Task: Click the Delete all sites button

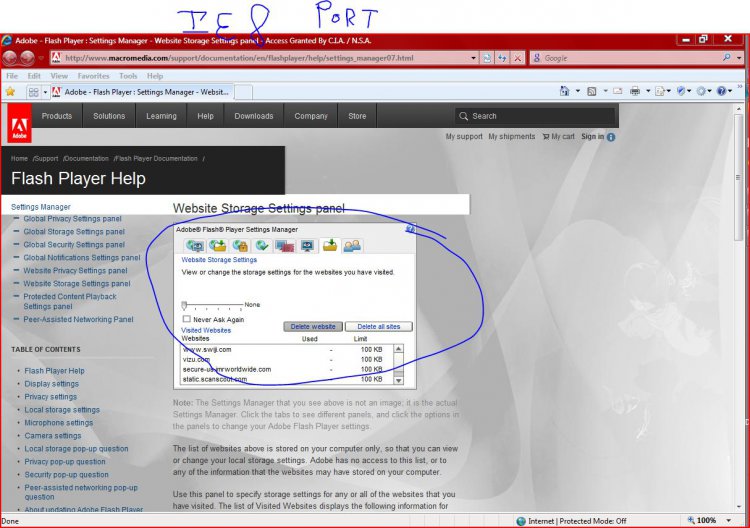Action: pyautogui.click(x=378, y=326)
